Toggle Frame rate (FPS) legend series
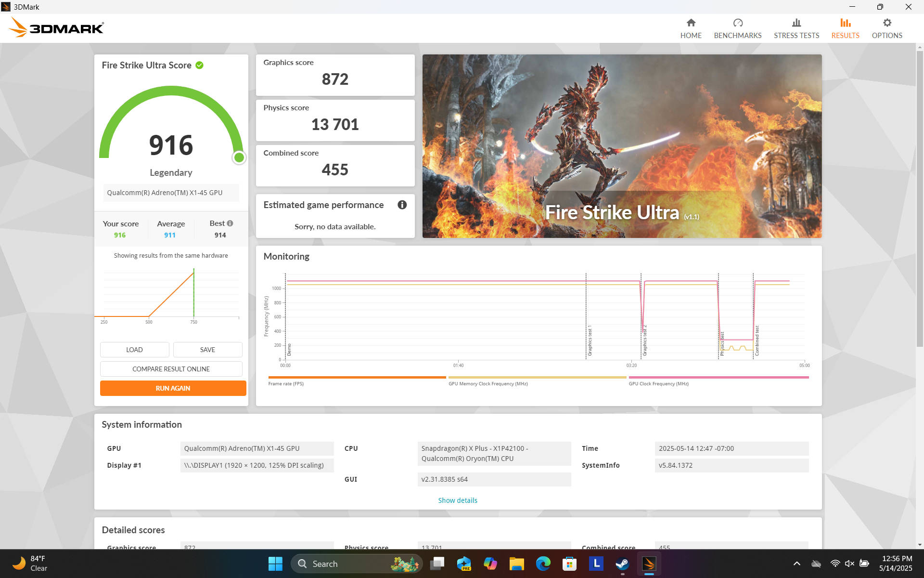 pos(286,384)
